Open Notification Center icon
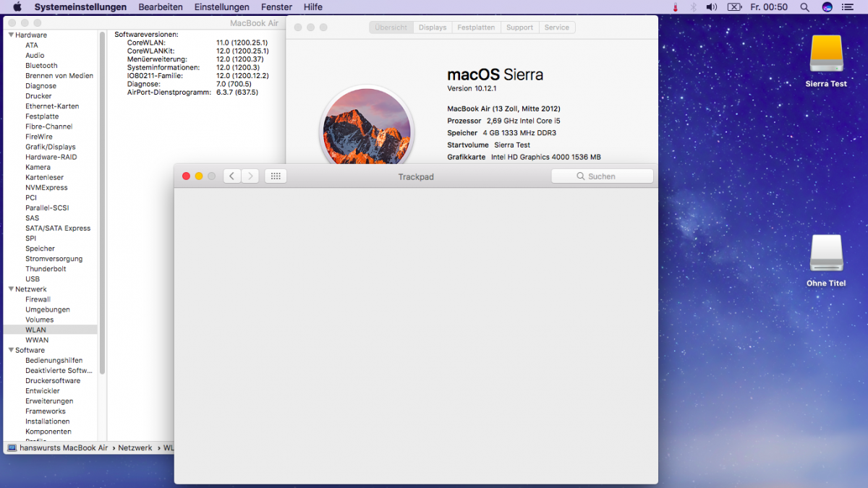Viewport: 868px width, 488px height. [x=849, y=7]
